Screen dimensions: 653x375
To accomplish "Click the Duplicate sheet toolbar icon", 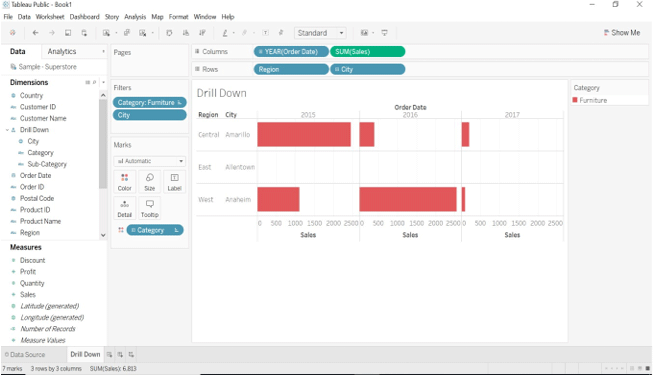I will (x=127, y=33).
